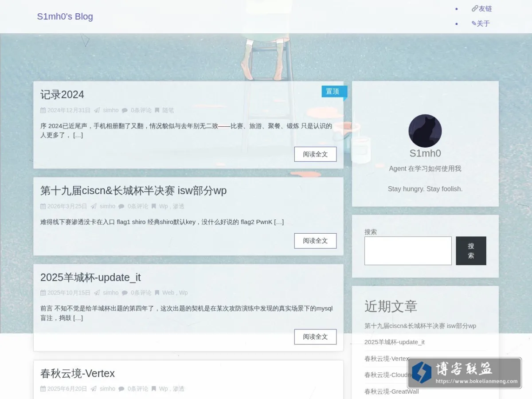Open the S1mh0's Blog home link
The image size is (532, 399).
(x=65, y=16)
